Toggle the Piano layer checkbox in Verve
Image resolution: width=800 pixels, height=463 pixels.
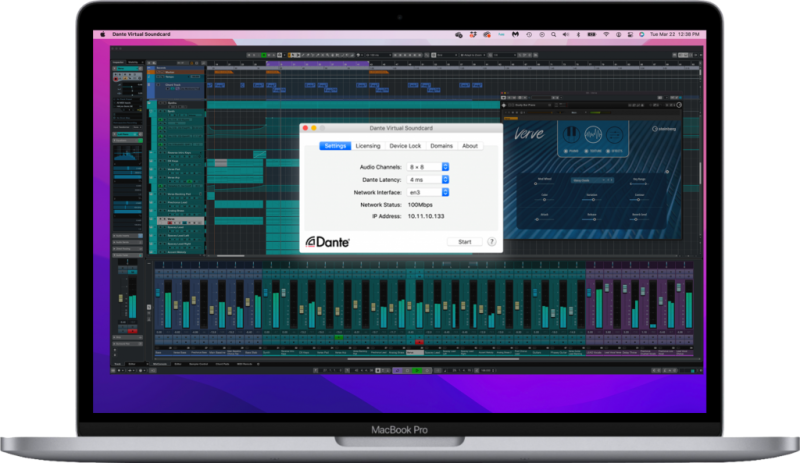coord(566,151)
